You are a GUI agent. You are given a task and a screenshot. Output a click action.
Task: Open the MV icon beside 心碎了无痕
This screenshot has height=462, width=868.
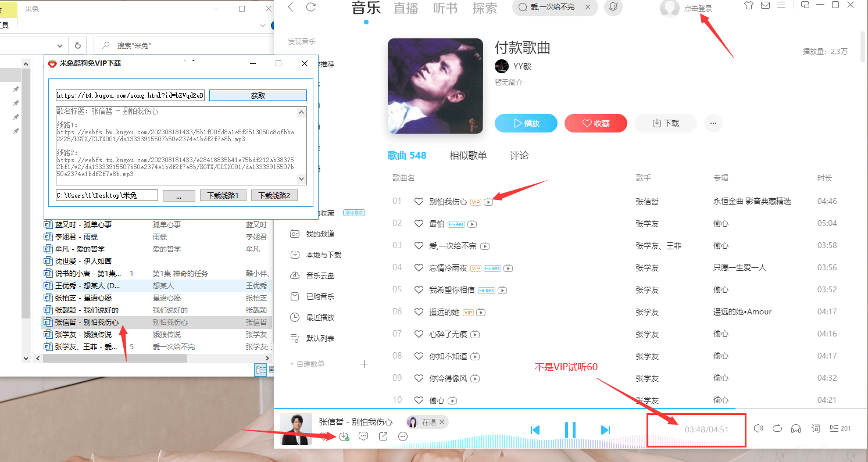pos(475,334)
